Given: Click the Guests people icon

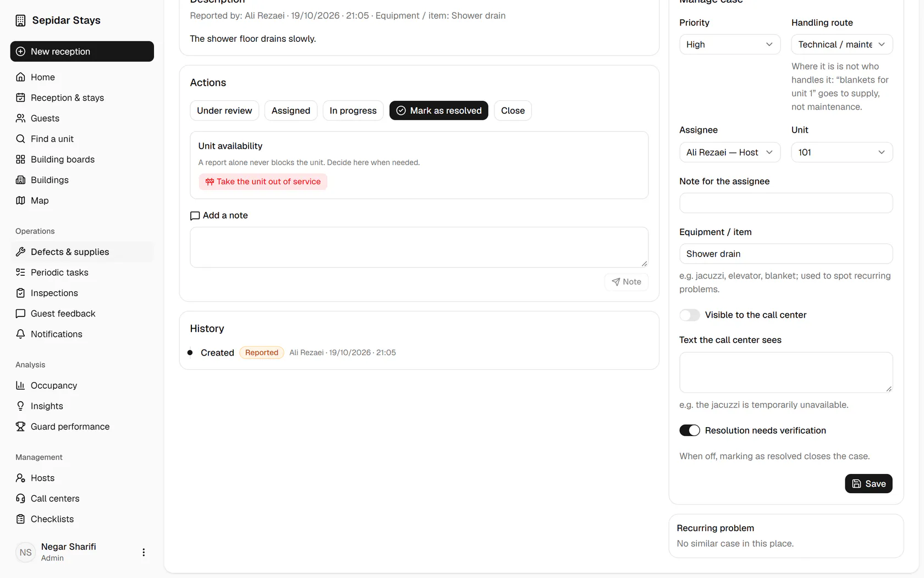Looking at the screenshot, I should tap(20, 118).
